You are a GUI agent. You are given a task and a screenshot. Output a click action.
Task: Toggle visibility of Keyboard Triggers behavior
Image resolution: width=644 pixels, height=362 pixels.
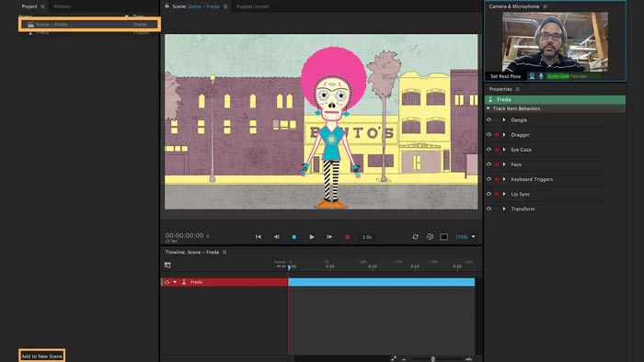click(489, 179)
